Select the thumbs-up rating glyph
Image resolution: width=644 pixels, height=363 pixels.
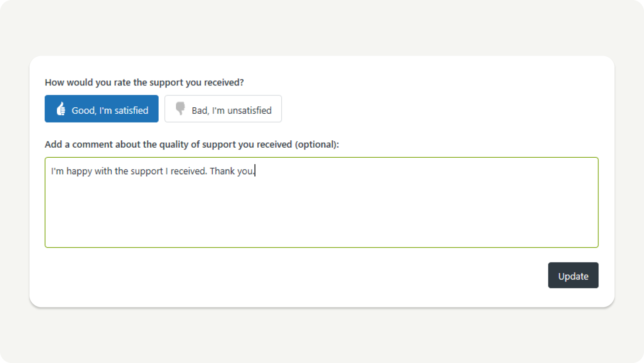click(61, 108)
